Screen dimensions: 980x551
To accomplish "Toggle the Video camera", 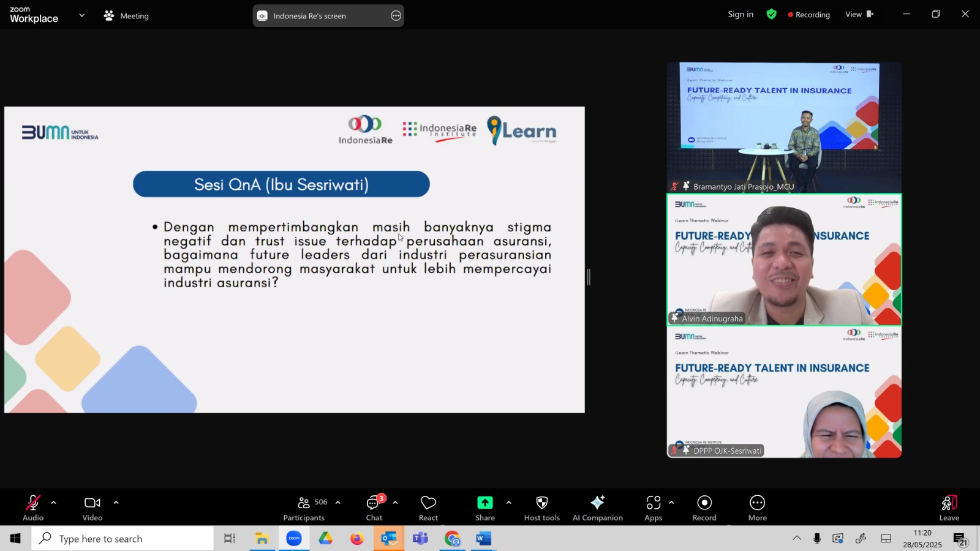I will pyautogui.click(x=92, y=508).
